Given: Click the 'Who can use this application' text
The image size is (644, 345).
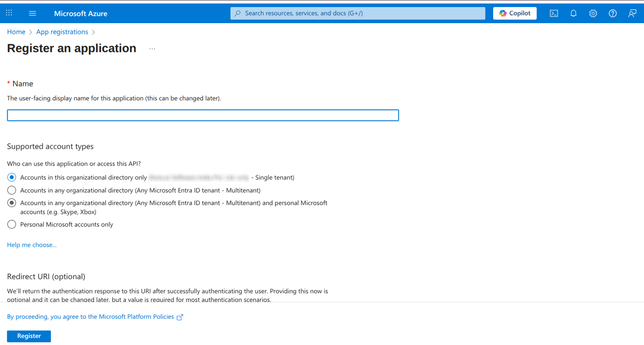Looking at the screenshot, I should point(74,164).
